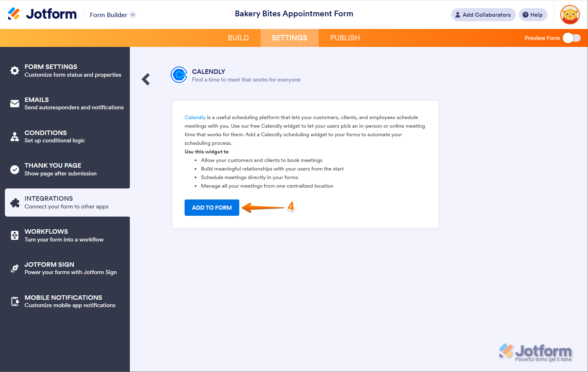Click the Add Collaborators button
The width and height of the screenshot is (588, 372).
(x=483, y=15)
